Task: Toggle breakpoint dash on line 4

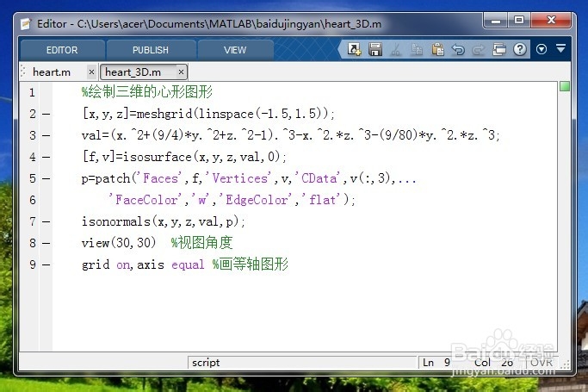Action: point(46,157)
